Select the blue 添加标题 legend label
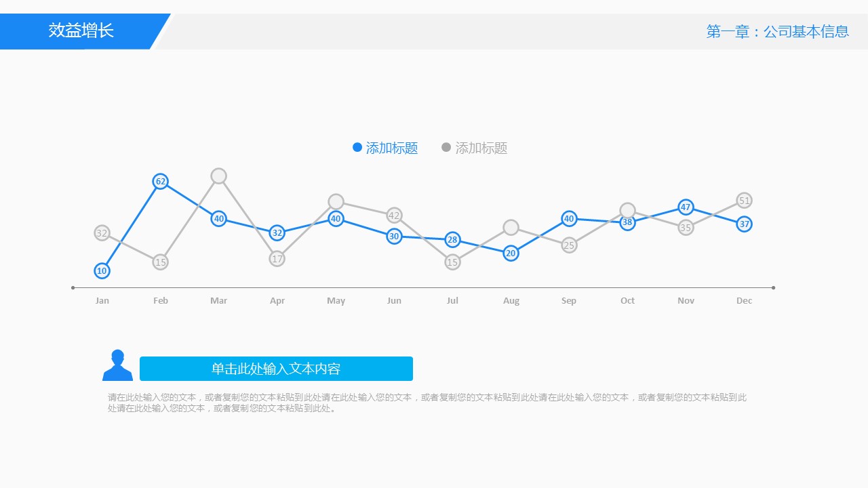868x488 pixels. coord(392,148)
